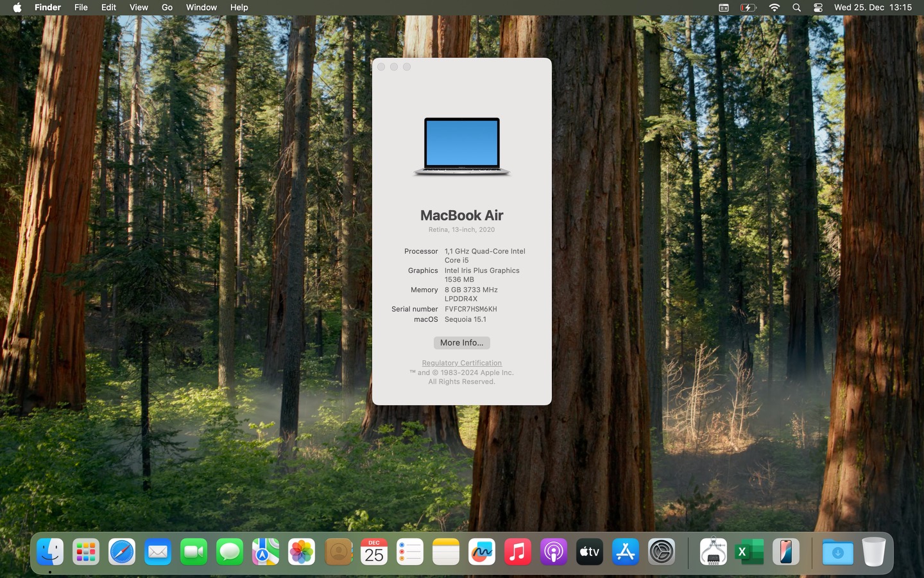The width and height of the screenshot is (924, 578).
Task: Open Microsoft Excel in the Dock
Action: (x=749, y=552)
